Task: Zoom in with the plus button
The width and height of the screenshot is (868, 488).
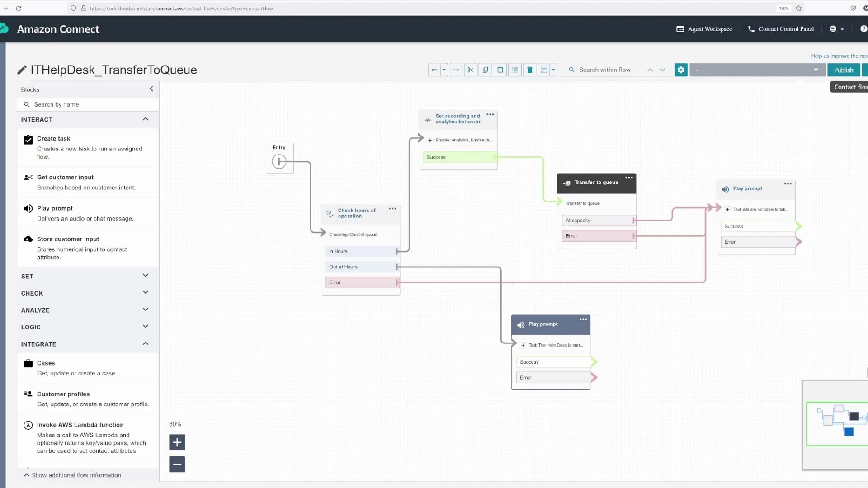Action: (177, 442)
